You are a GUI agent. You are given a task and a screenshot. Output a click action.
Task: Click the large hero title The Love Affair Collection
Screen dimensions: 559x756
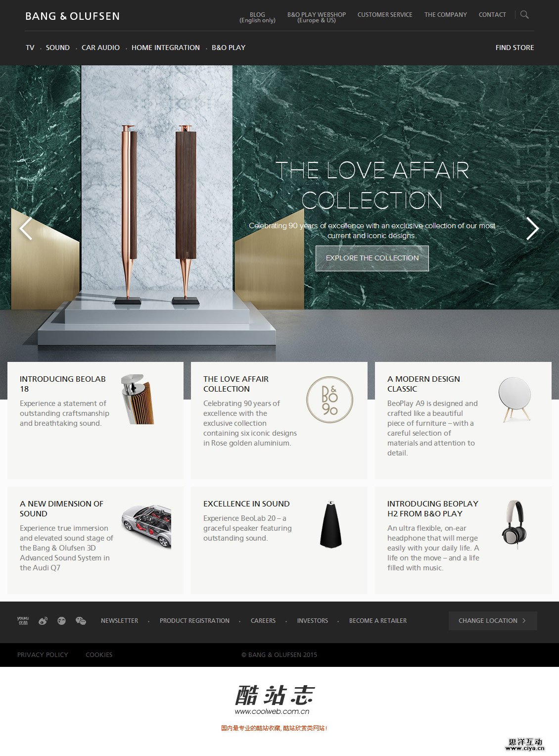(x=372, y=185)
